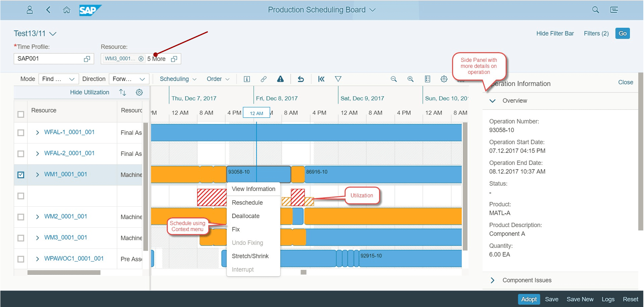This screenshot has width=644, height=307.
Task: Open Filters (2) dialog
Action: [x=596, y=33]
